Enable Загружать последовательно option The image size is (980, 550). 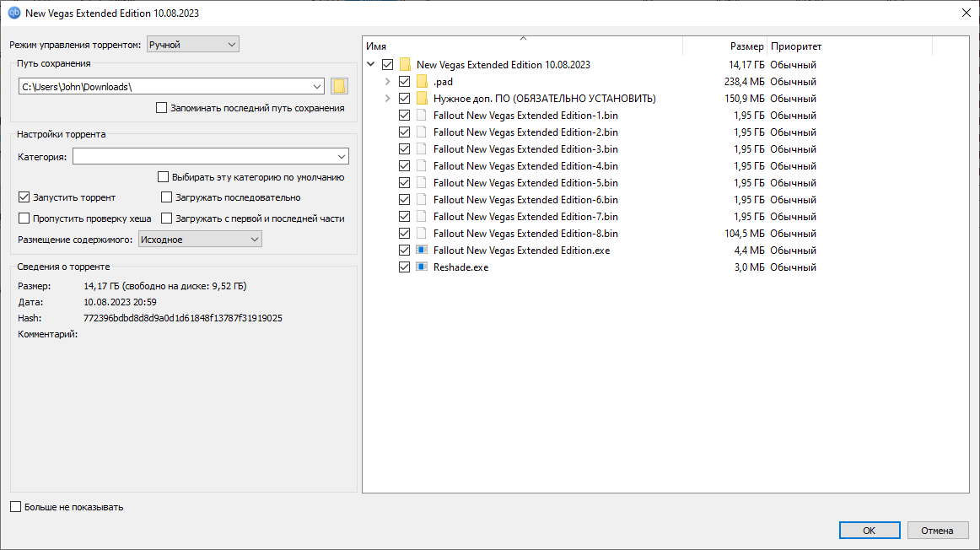click(166, 197)
